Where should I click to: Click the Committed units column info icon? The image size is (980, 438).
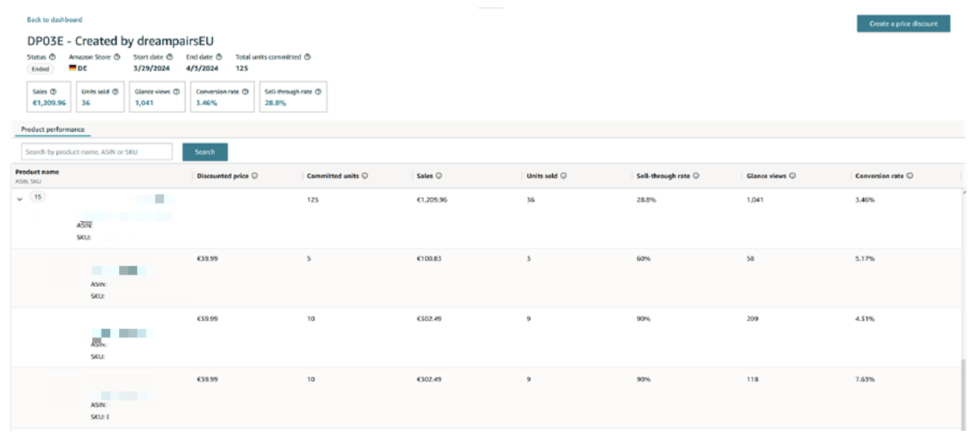(x=365, y=176)
